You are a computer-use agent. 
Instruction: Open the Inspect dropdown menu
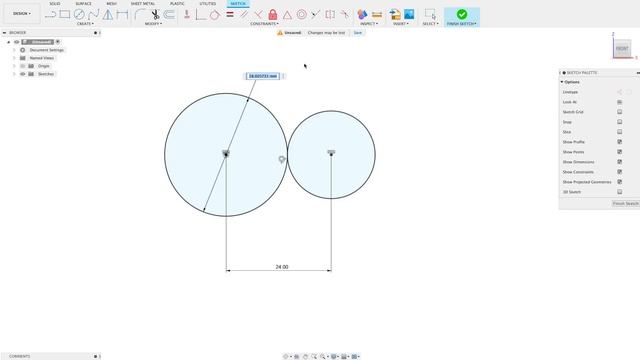coord(369,24)
